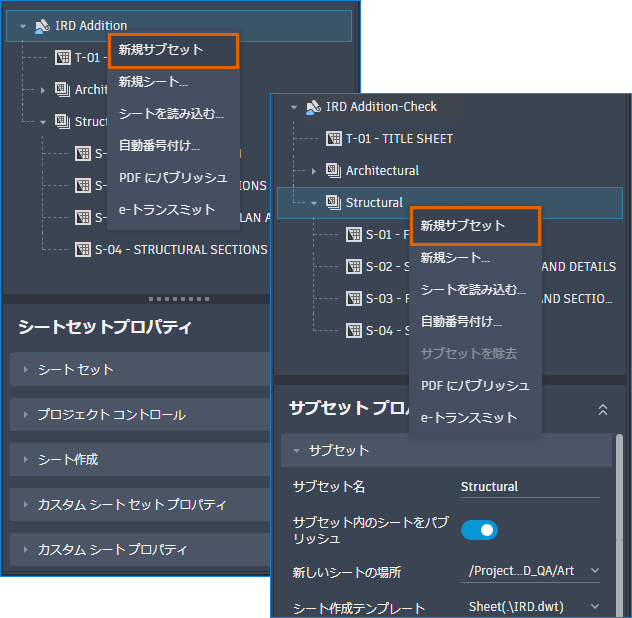Toggle publish sheets in subset switch

(479, 530)
